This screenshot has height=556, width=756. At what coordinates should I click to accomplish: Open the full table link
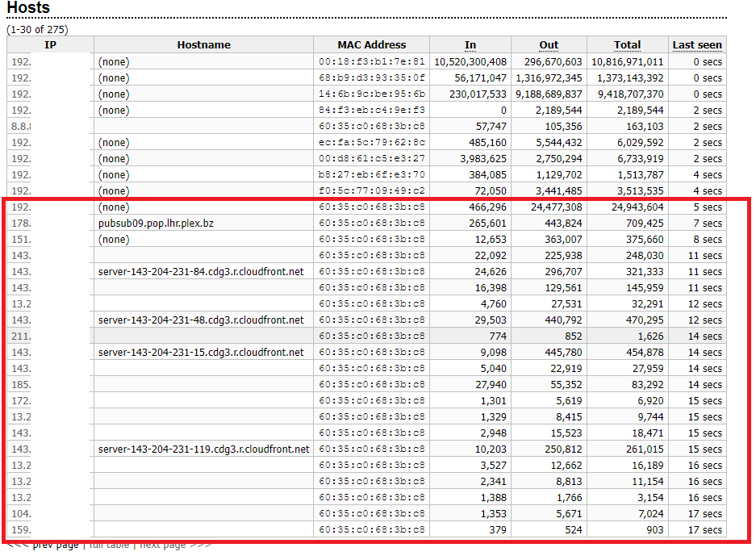109,545
